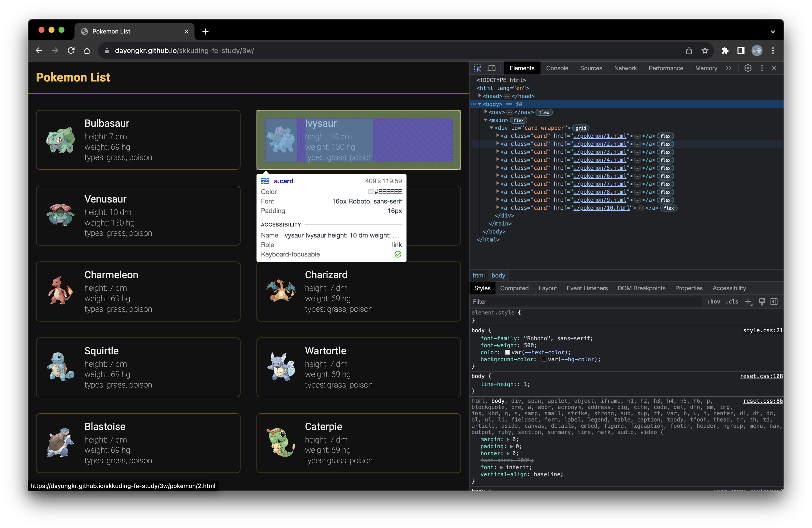Toggle flex badge on nav element
The height and width of the screenshot is (528, 812).
click(x=544, y=112)
